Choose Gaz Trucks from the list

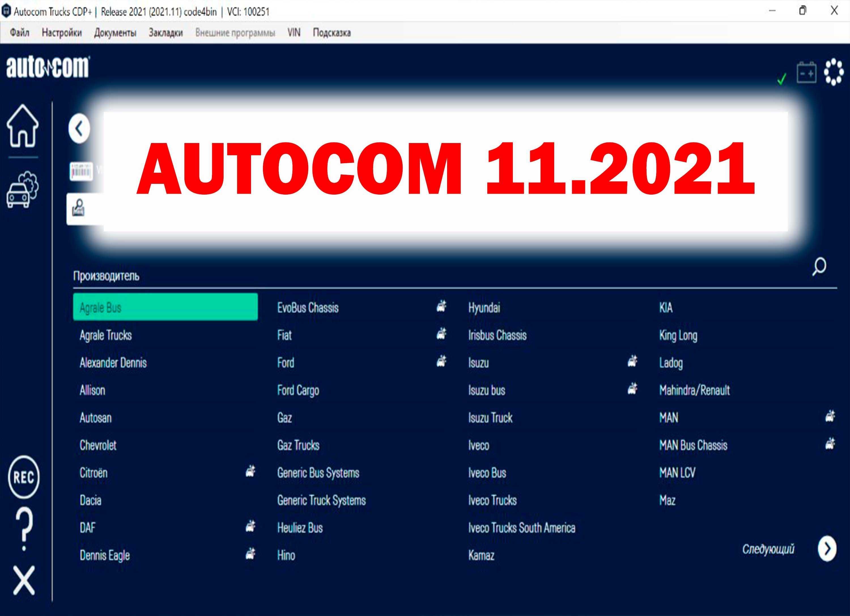pyautogui.click(x=298, y=445)
